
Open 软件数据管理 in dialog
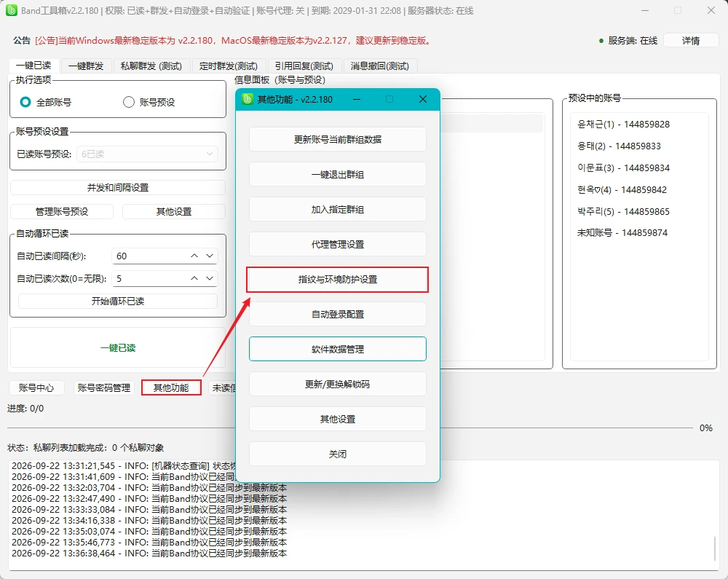(x=338, y=349)
